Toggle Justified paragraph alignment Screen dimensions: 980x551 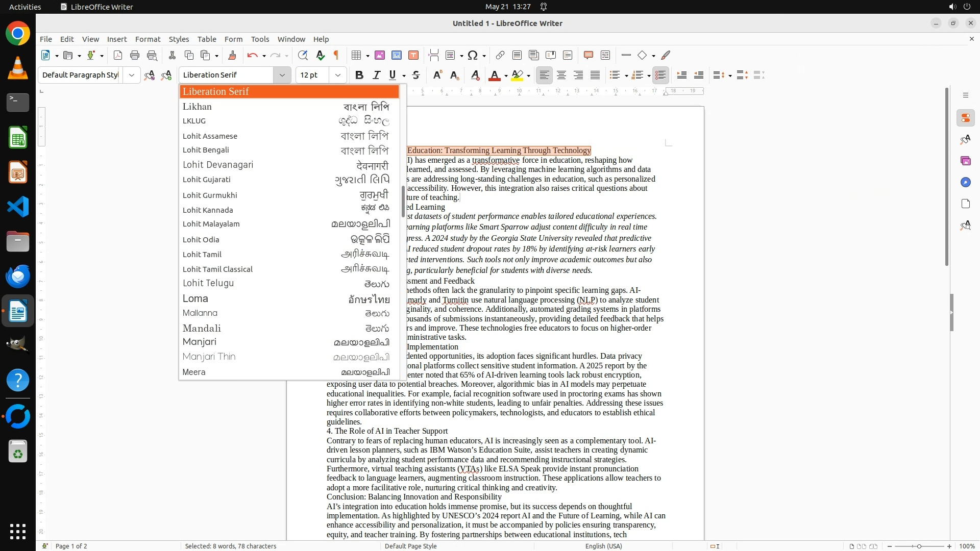(595, 75)
